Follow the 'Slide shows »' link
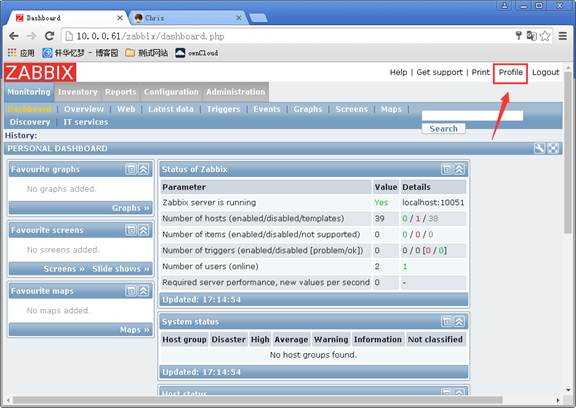Screen dimensions: 576x408 tap(121, 269)
